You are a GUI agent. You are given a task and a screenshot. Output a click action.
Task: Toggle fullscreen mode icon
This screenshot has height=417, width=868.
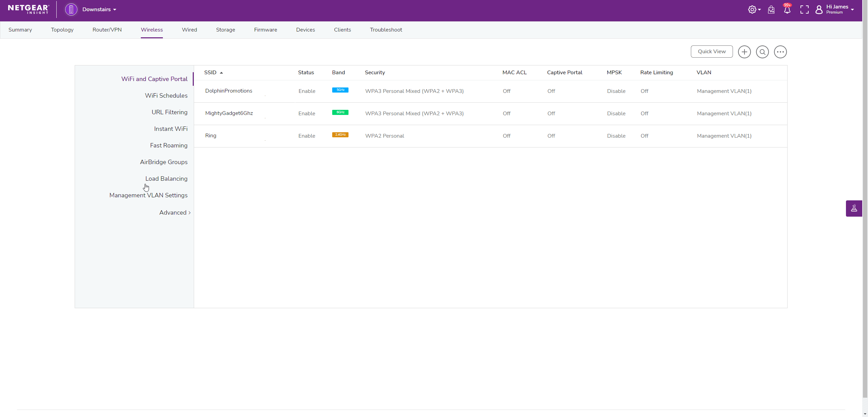(x=804, y=9)
